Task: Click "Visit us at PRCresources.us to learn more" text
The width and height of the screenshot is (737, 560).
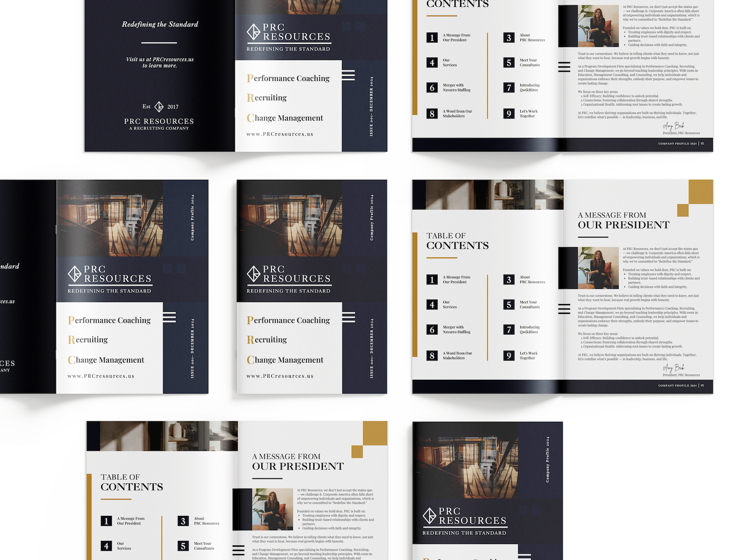Action: (160, 62)
